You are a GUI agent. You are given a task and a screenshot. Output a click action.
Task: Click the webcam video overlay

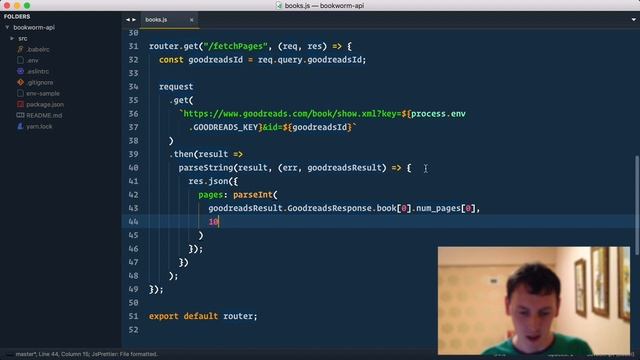click(534, 300)
